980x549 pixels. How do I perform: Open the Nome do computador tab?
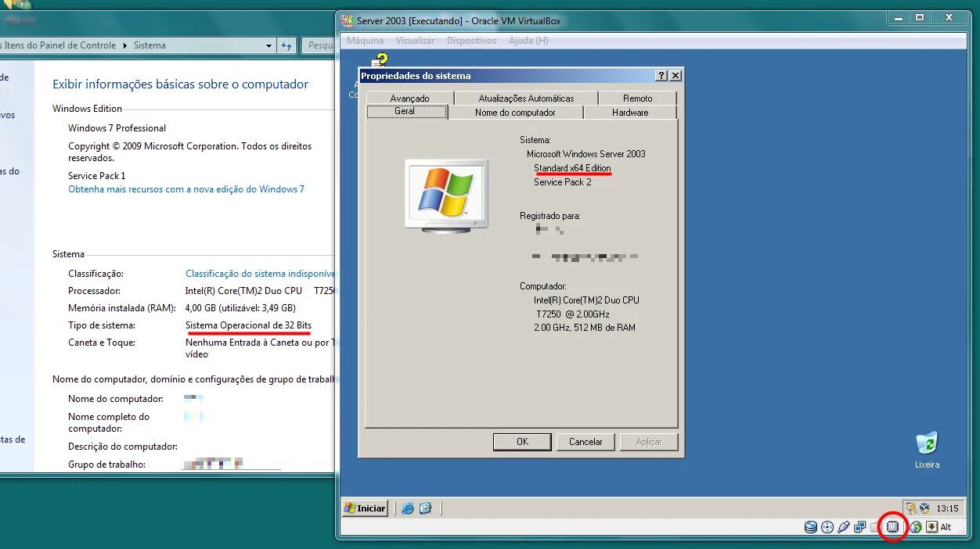(x=515, y=113)
